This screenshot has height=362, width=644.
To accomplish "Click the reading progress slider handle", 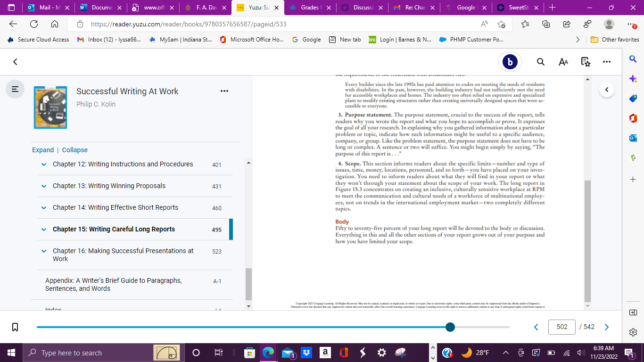I will (x=450, y=327).
